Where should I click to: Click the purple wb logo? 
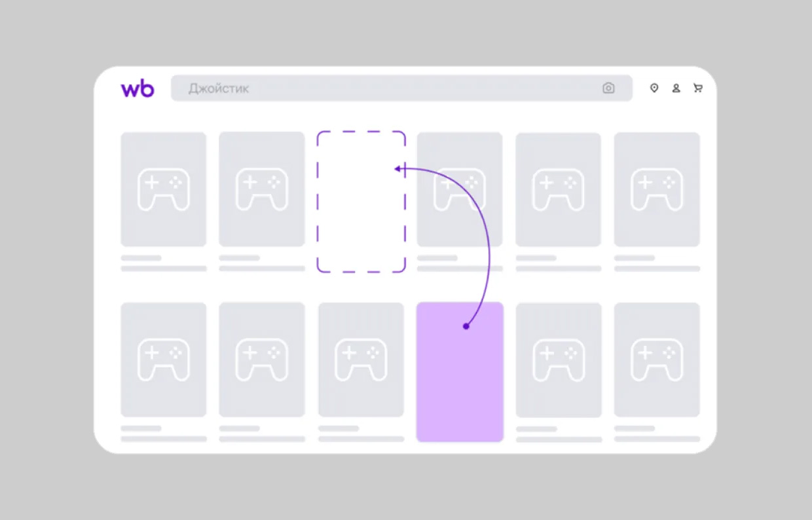tap(138, 89)
